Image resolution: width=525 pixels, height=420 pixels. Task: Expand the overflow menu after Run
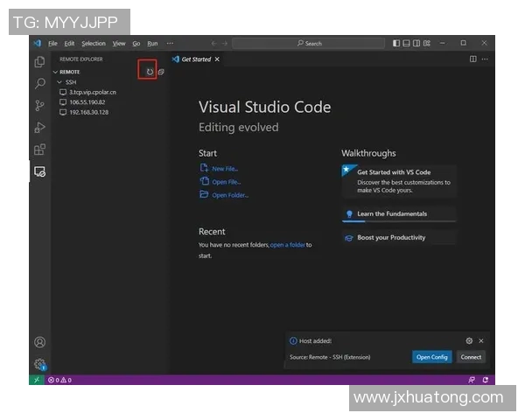[170, 43]
